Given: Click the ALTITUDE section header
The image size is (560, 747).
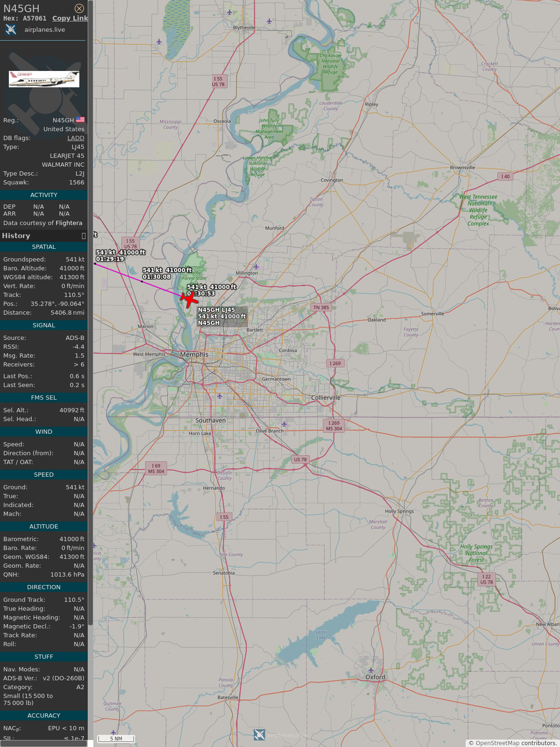Looking at the screenshot, I should tap(44, 527).
